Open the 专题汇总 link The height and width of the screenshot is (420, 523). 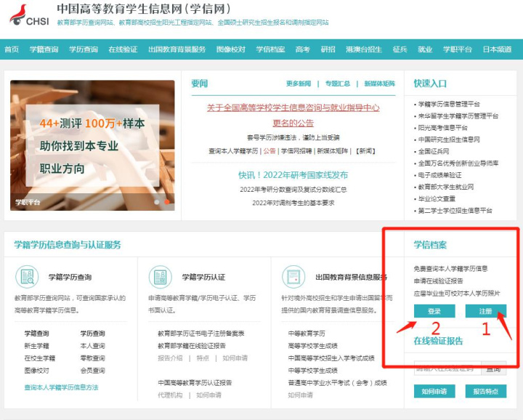tap(338, 84)
